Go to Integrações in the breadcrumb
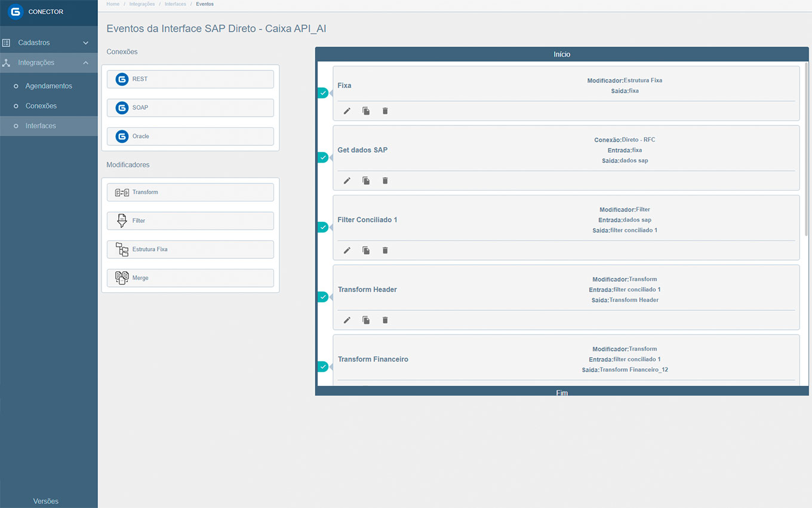The image size is (812, 508). 143,4
